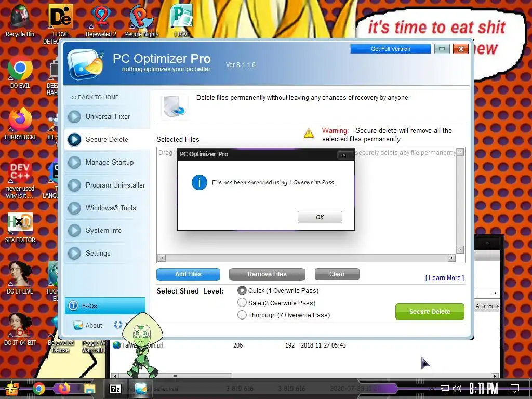Open About at sidebar bottom
Viewport: 532px width, 399px height.
pos(94,325)
